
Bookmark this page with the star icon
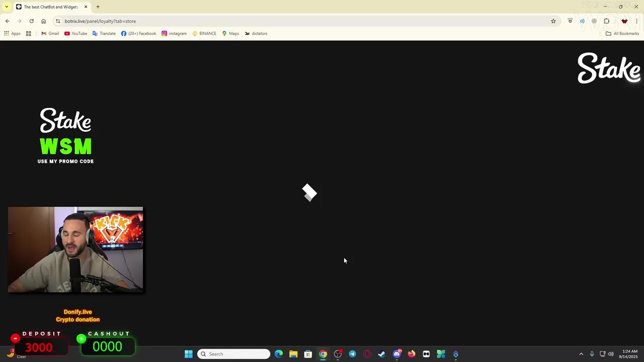pos(553,21)
